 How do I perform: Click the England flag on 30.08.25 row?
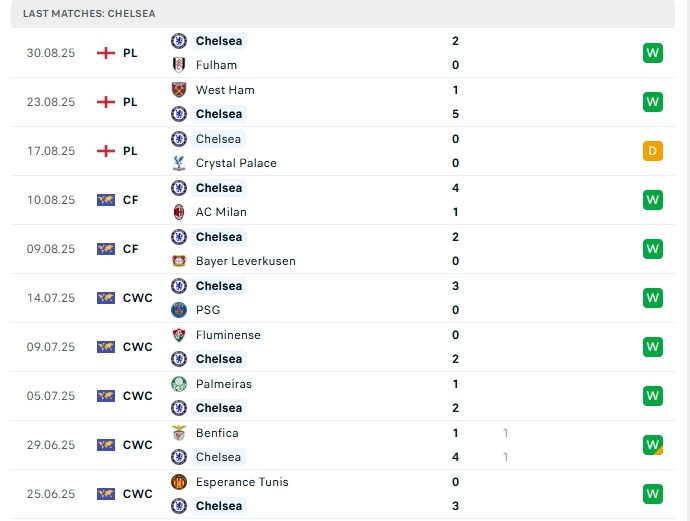pos(106,53)
